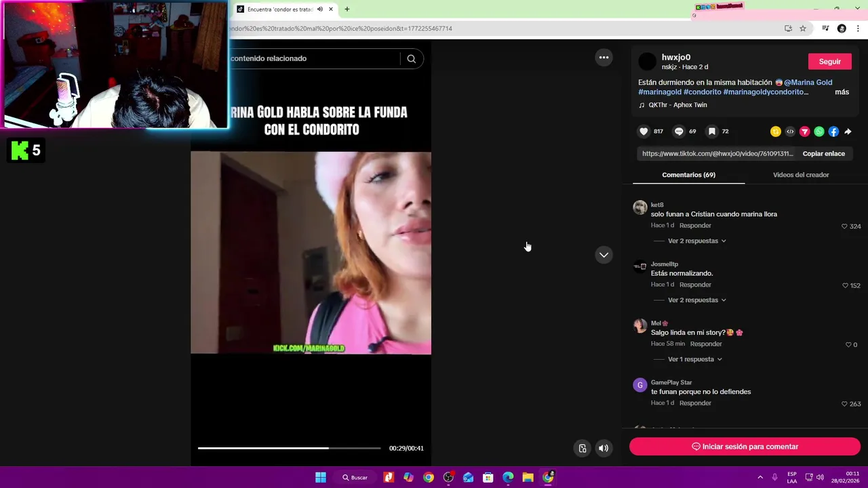
Task: Open the #condorito hashtag
Action: [702, 92]
